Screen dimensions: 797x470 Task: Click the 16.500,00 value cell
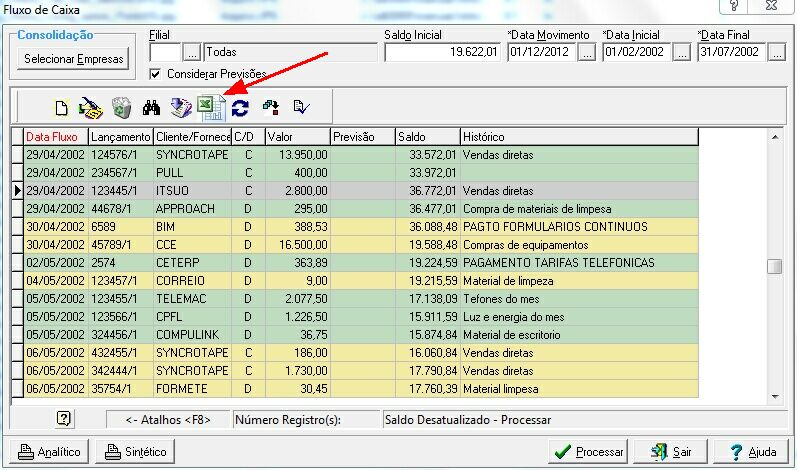coord(298,245)
